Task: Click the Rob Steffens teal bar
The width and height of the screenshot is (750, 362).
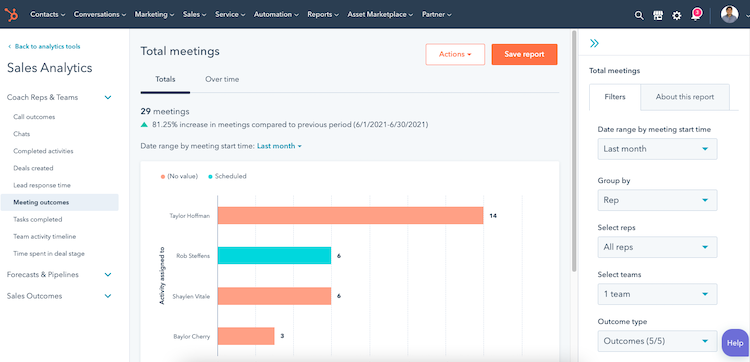Action: (275, 256)
